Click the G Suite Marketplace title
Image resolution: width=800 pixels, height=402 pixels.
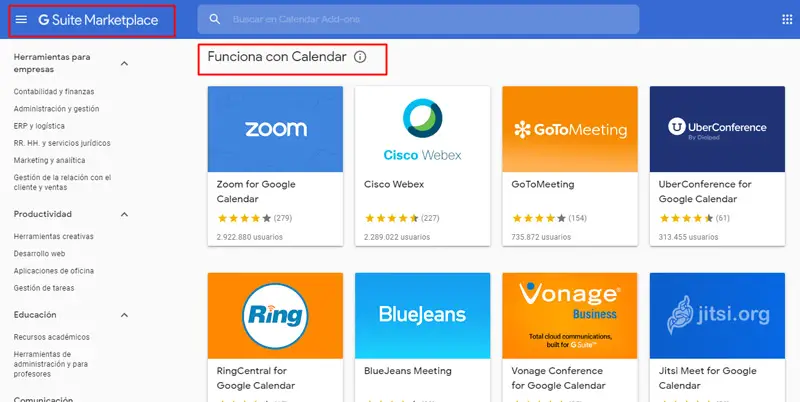coord(100,20)
